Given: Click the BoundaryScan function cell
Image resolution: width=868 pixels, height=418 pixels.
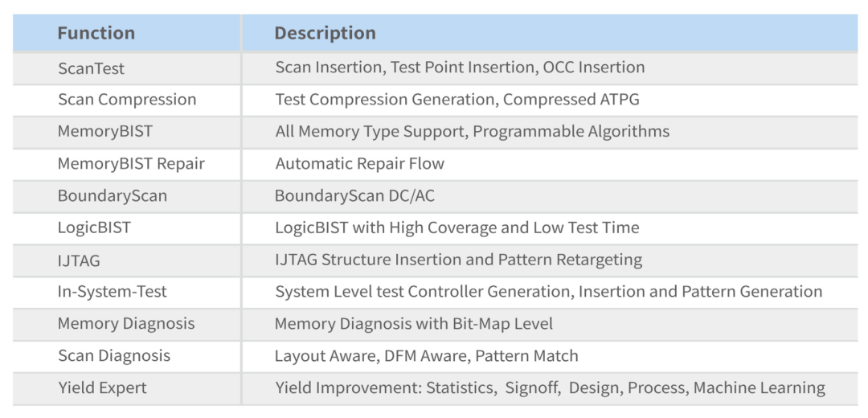Looking at the screenshot, I should coord(113,196).
